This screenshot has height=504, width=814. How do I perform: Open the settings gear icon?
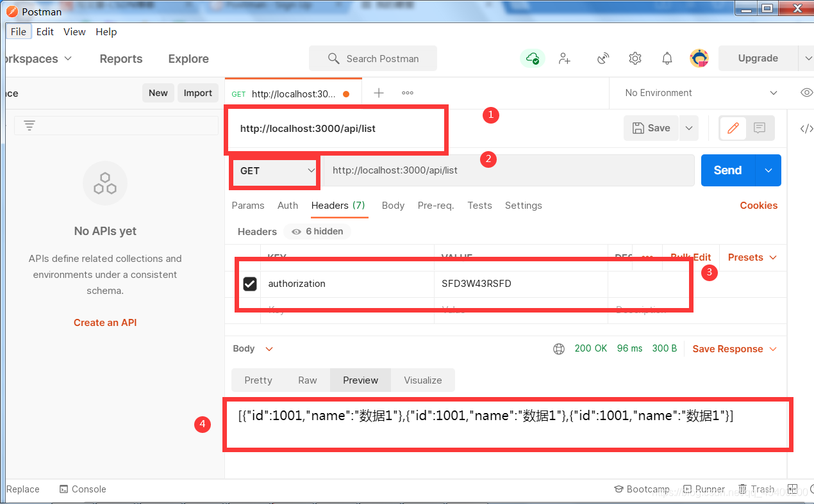pyautogui.click(x=635, y=58)
